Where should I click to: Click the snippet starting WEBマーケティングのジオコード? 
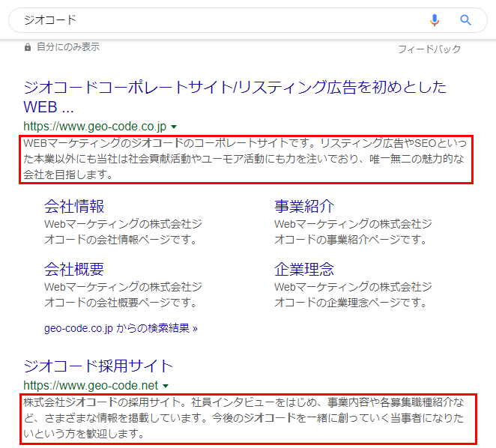click(x=246, y=159)
